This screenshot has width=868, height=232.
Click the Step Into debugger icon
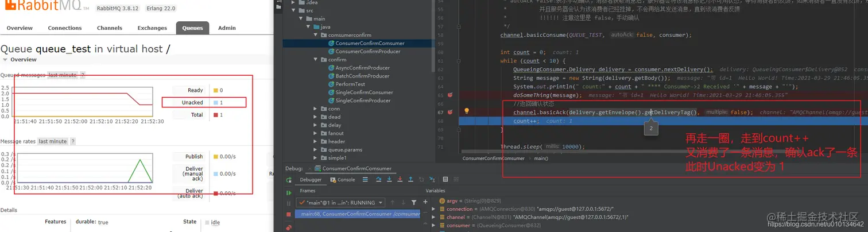point(389,179)
